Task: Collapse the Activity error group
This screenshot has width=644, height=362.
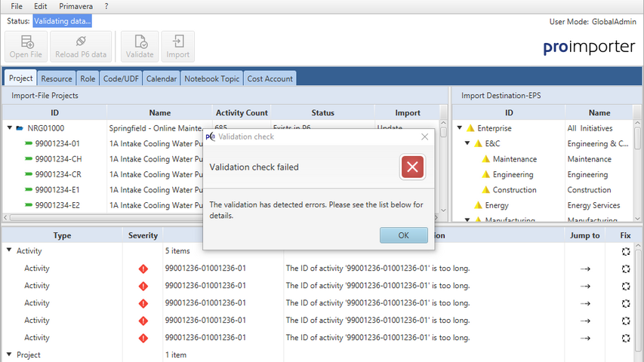Action: tap(9, 251)
